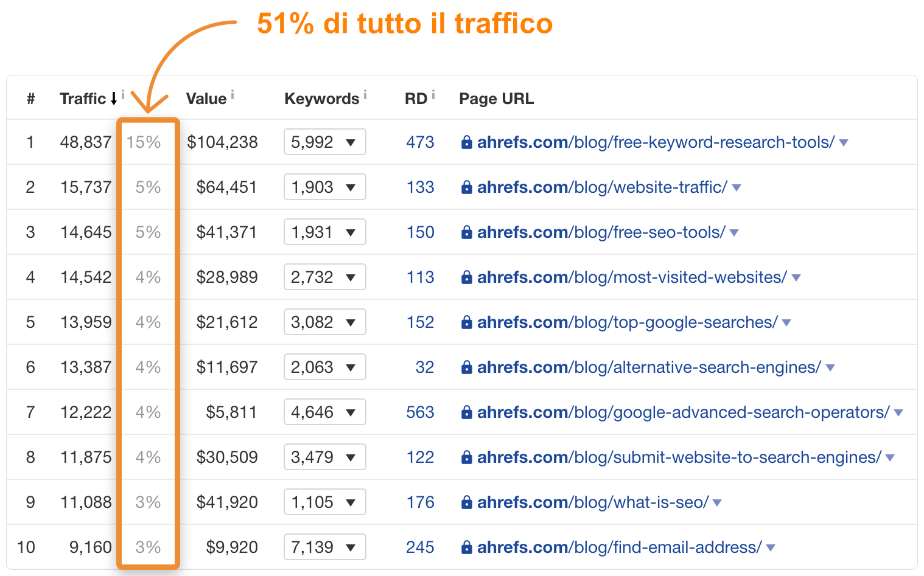Click the 563 referring domains link
The height and width of the screenshot is (576, 924).
420,412
